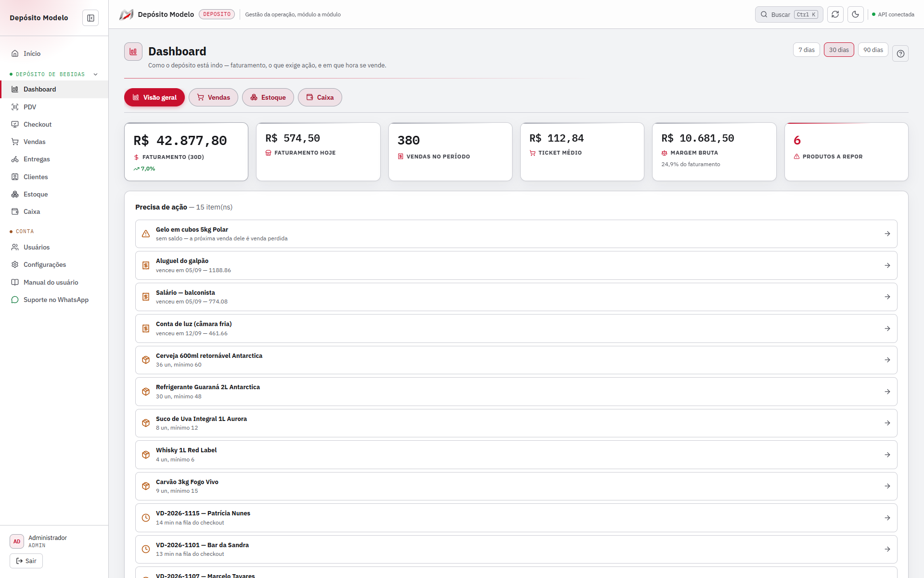Collapse the sidebar with the panel icon
Screen dimensions: 924x578
tap(90, 18)
